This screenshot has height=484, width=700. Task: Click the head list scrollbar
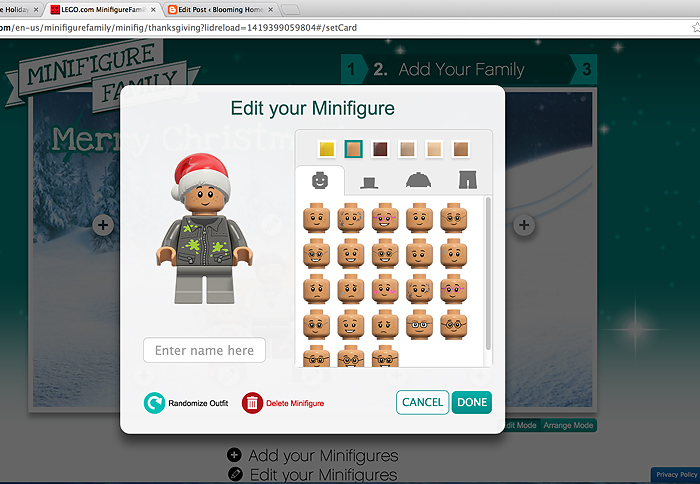click(488, 273)
